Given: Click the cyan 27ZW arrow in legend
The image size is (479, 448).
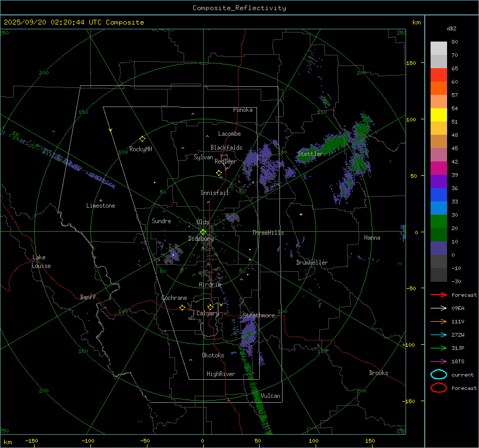Looking at the screenshot, I should [439, 335].
